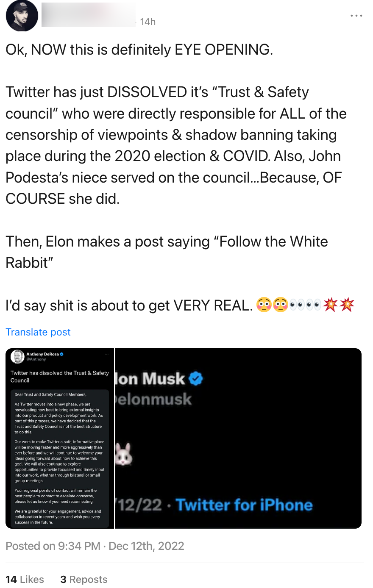This screenshot has height=588, width=373.
Task: Click Elon Musk's blue verified badge
Action: pyautogui.click(x=195, y=378)
